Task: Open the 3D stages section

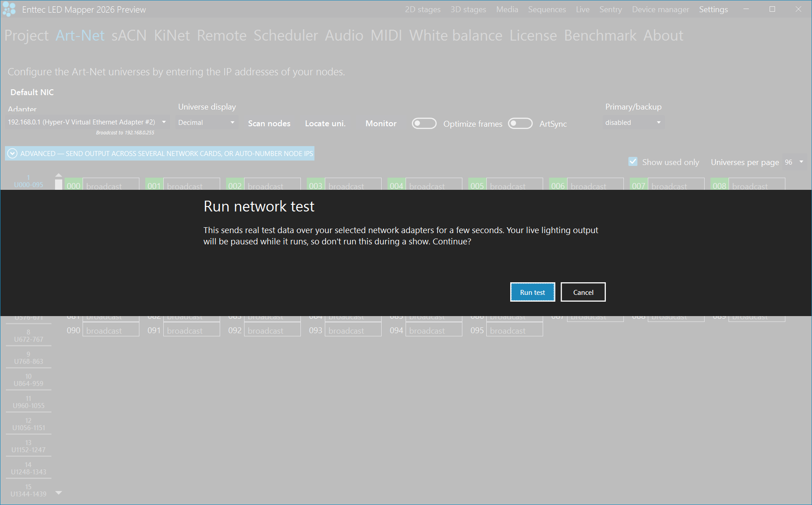Action: [x=468, y=9]
